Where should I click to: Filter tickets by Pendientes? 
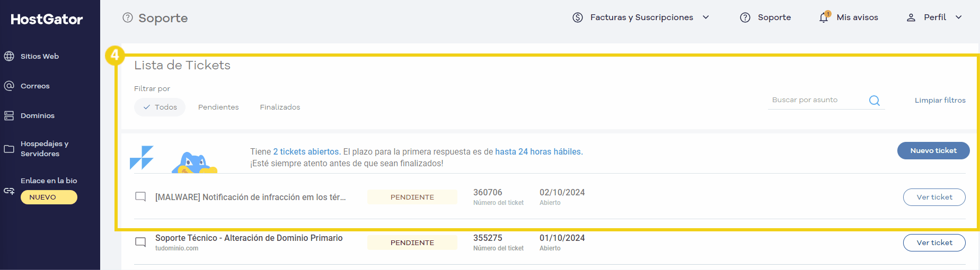[x=218, y=107]
